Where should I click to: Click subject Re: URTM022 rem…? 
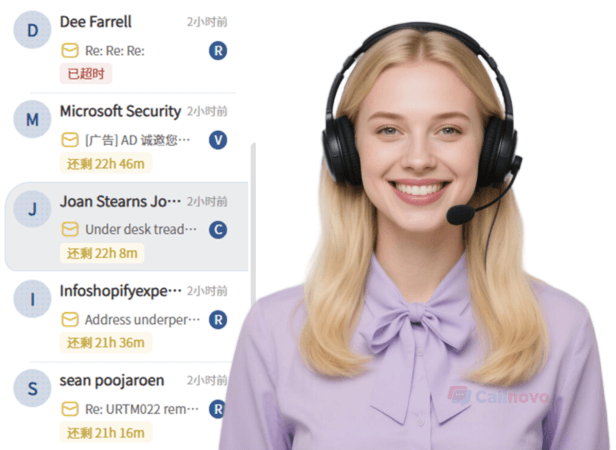142,410
